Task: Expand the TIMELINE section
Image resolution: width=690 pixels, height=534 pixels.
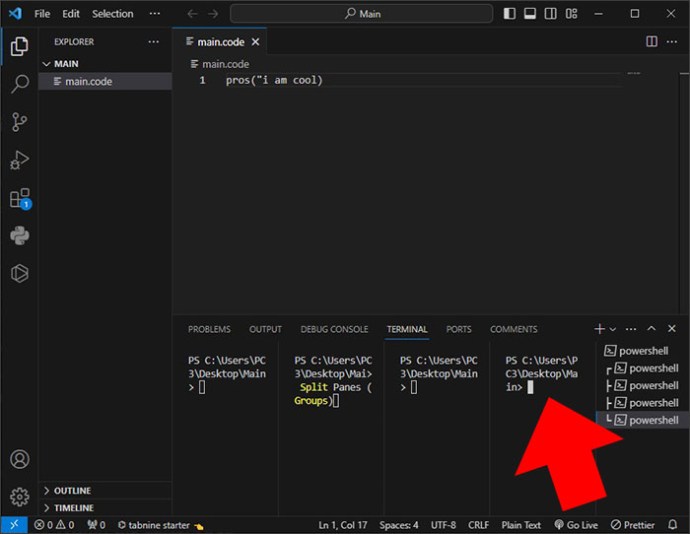Action: 105,508
